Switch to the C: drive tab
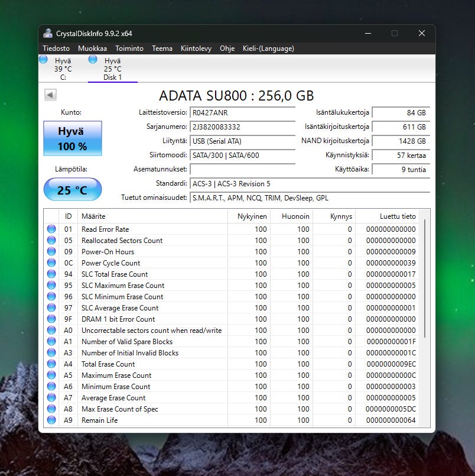 [63, 69]
